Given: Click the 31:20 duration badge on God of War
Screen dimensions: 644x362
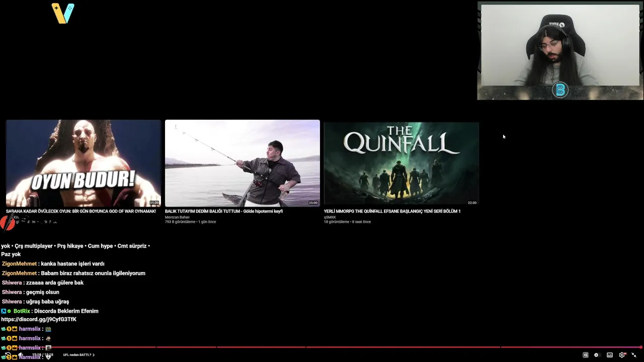Looking at the screenshot, I should click(154, 203).
